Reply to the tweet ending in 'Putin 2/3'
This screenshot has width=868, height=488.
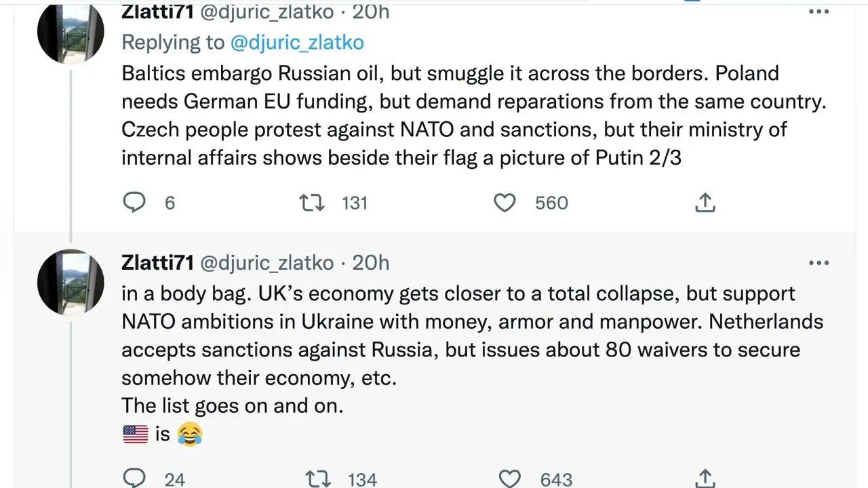tap(134, 203)
